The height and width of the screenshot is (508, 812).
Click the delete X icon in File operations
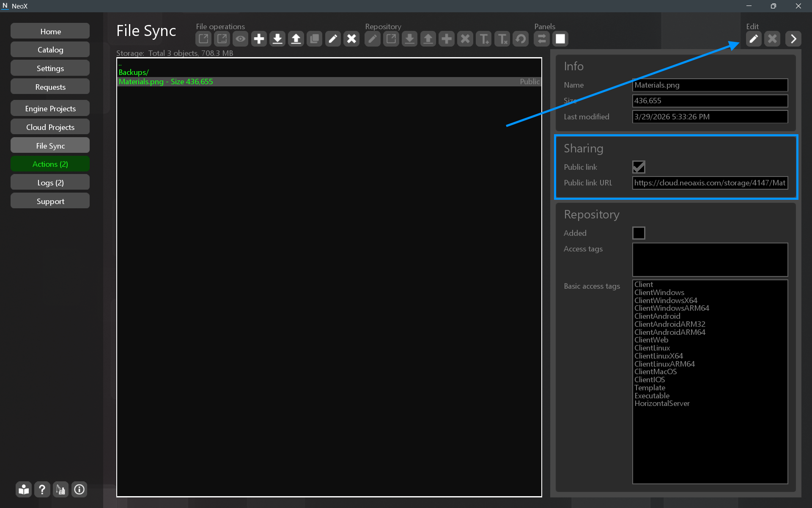351,39
